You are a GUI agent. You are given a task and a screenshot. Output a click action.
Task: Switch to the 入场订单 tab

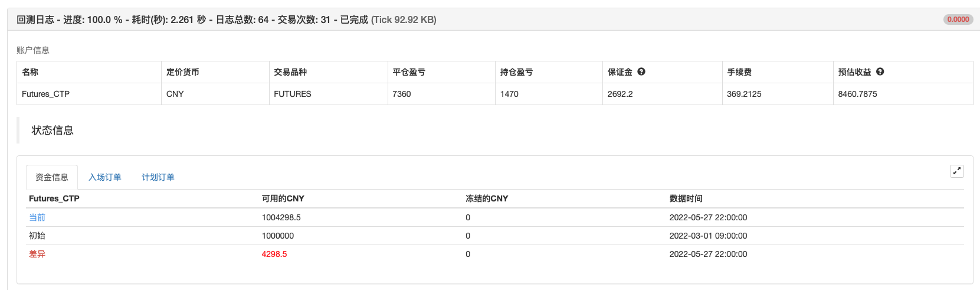click(105, 177)
